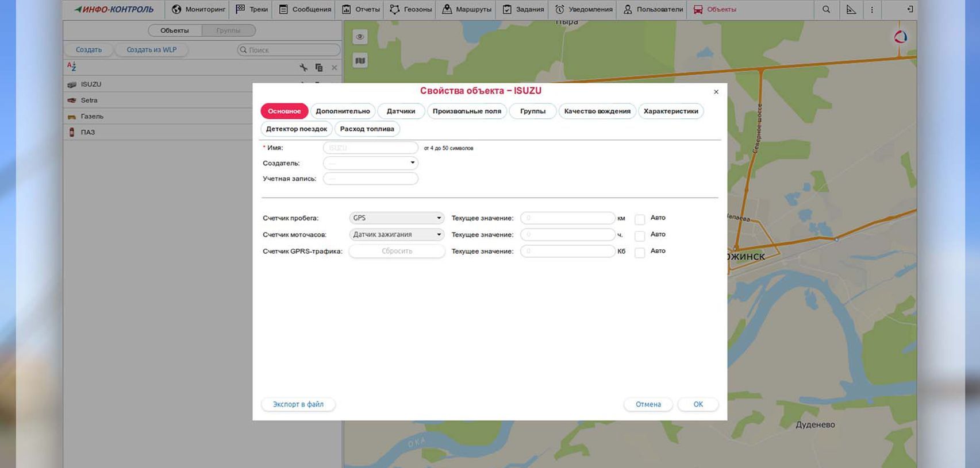Focus the Поиск search field
This screenshot has height=468, width=980.
[289, 50]
